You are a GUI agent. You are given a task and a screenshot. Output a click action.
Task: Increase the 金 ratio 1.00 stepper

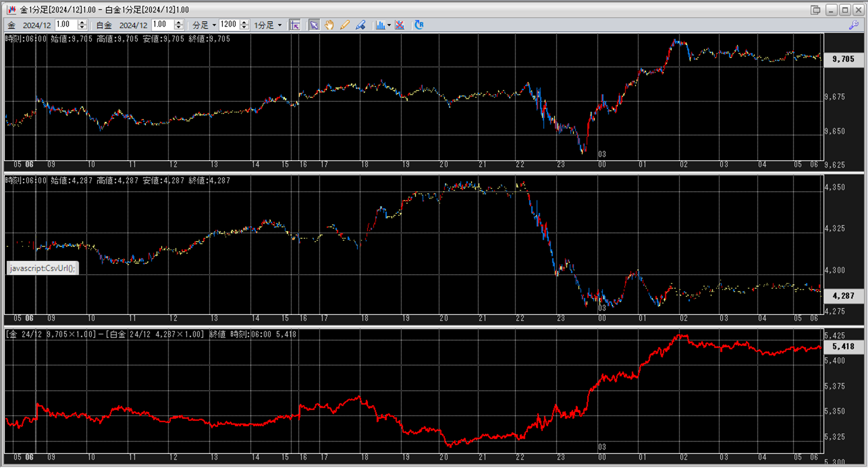tap(82, 22)
